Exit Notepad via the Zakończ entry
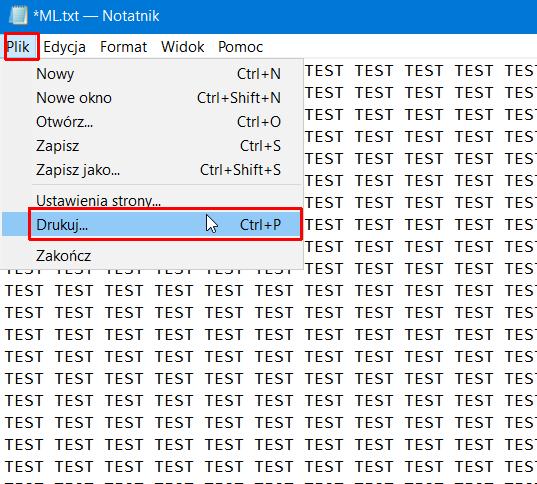537x484 pixels. [x=151, y=256]
